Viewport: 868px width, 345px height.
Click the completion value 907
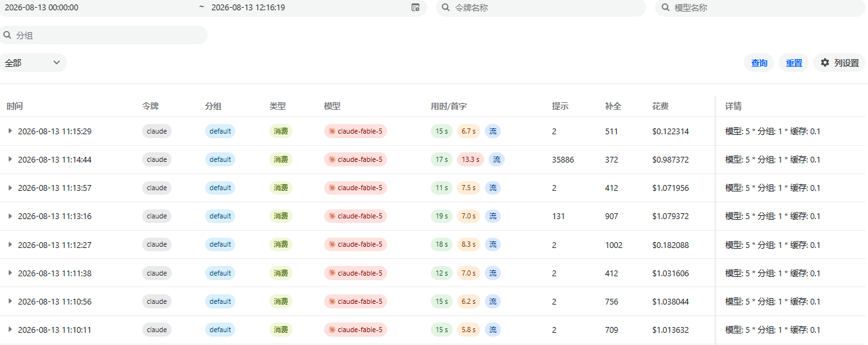coord(611,217)
